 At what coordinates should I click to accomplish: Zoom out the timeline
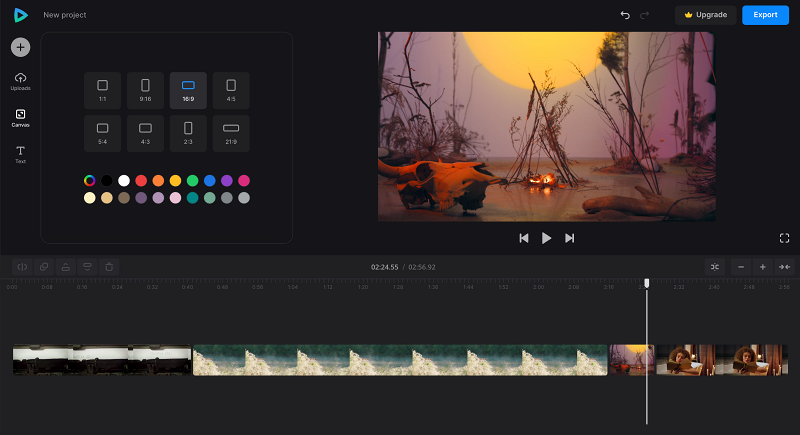741,267
